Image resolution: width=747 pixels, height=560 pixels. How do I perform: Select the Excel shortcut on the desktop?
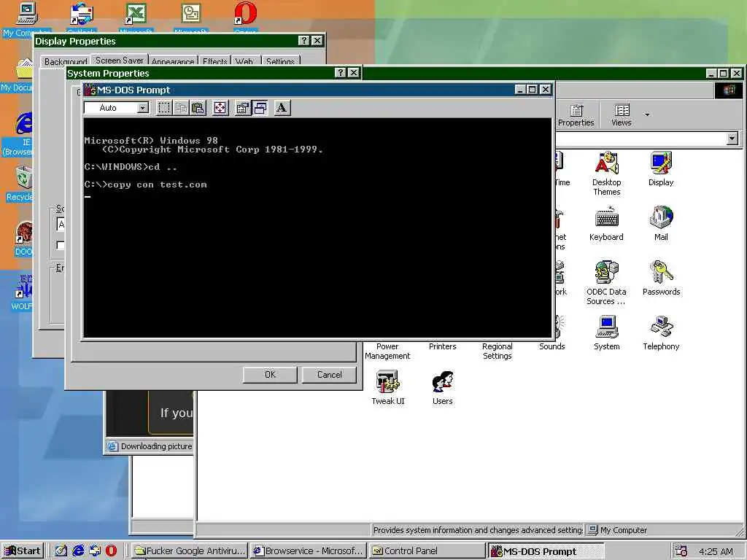click(x=136, y=18)
